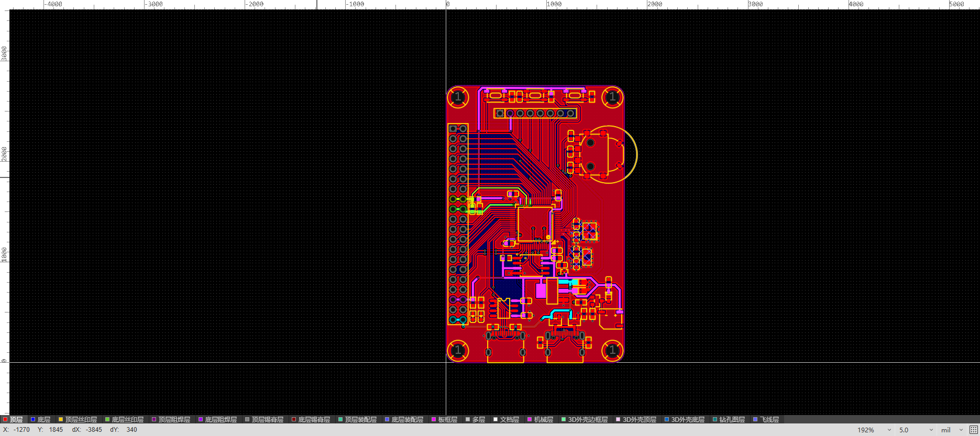Open the 192% zoom dropdown
The width and height of the screenshot is (980, 436).
coord(874,430)
